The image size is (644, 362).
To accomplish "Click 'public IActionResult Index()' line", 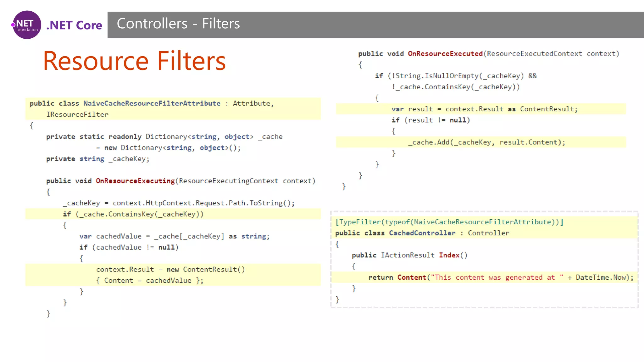I will coord(410,255).
